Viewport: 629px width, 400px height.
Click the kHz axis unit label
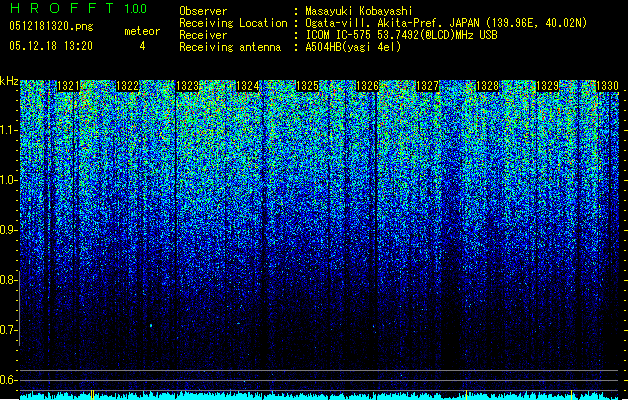9,81
